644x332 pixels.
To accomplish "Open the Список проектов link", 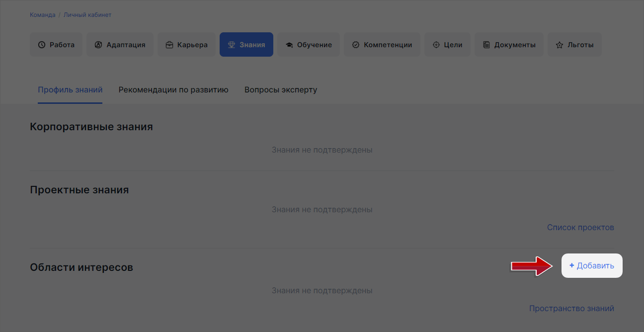I will tap(580, 227).
